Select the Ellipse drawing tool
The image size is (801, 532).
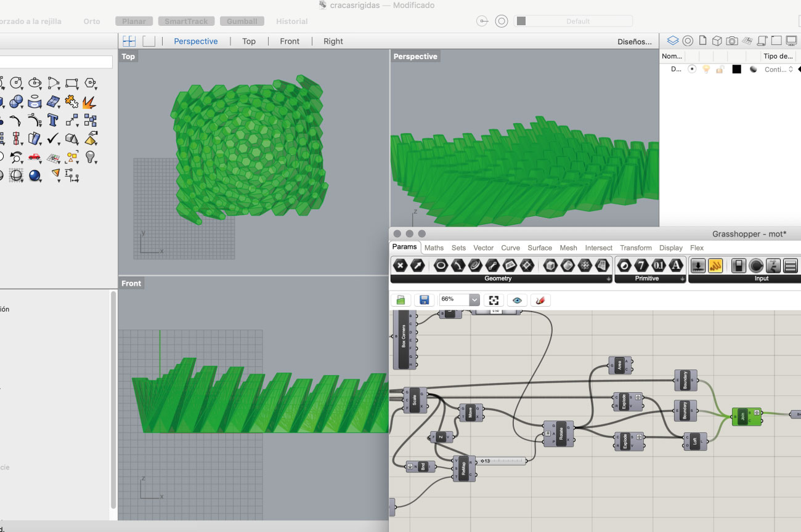click(35, 83)
